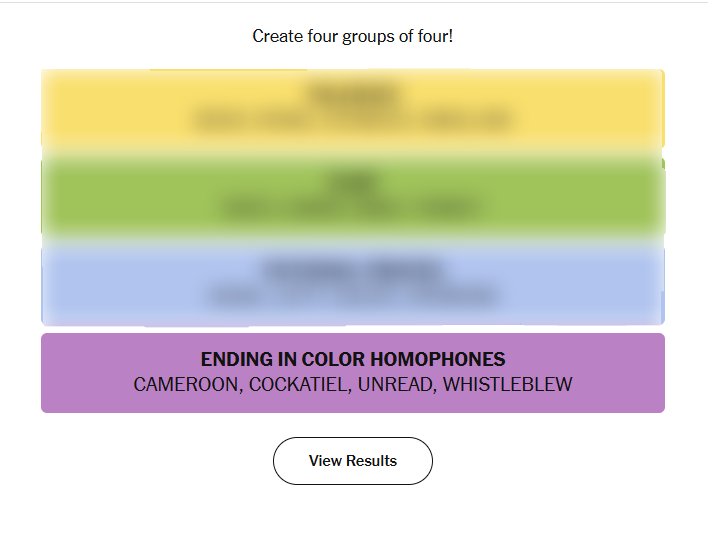Click the blurred word list in yellow group
The image size is (708, 533).
coord(352,122)
